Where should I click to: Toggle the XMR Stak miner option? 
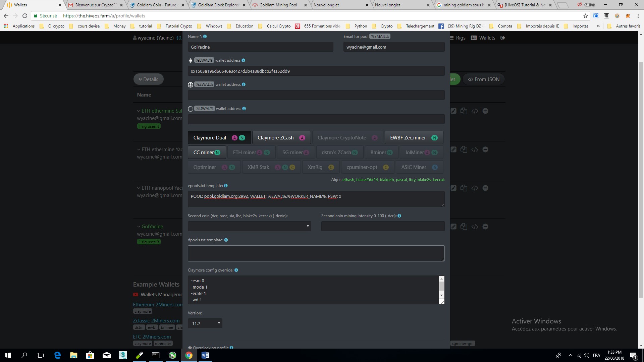click(x=271, y=167)
